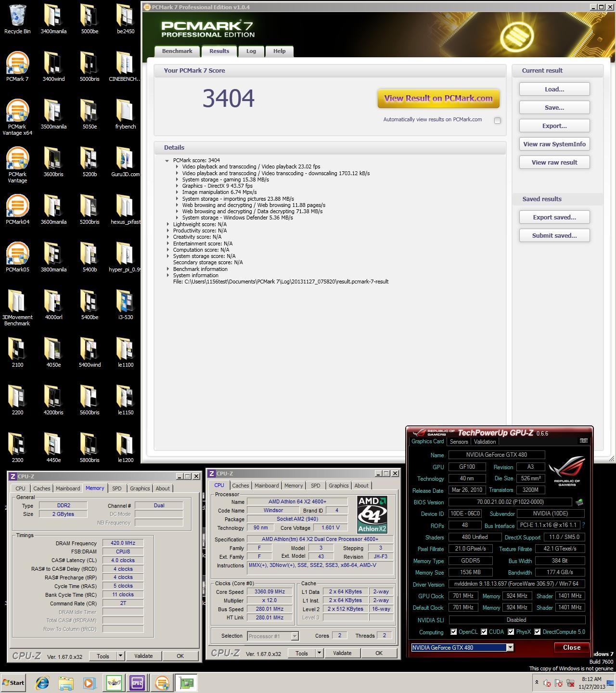Toggle CUDA checkbox in GPU-Z
This screenshot has height=693, width=616.
point(484,632)
